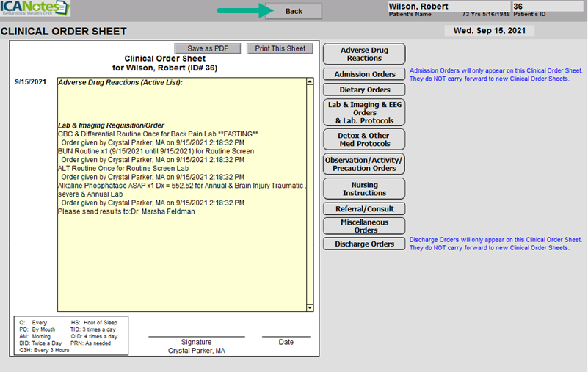588x372 pixels.
Task: Open Lab & Imaging & EEG Orders
Action: pyautogui.click(x=364, y=112)
